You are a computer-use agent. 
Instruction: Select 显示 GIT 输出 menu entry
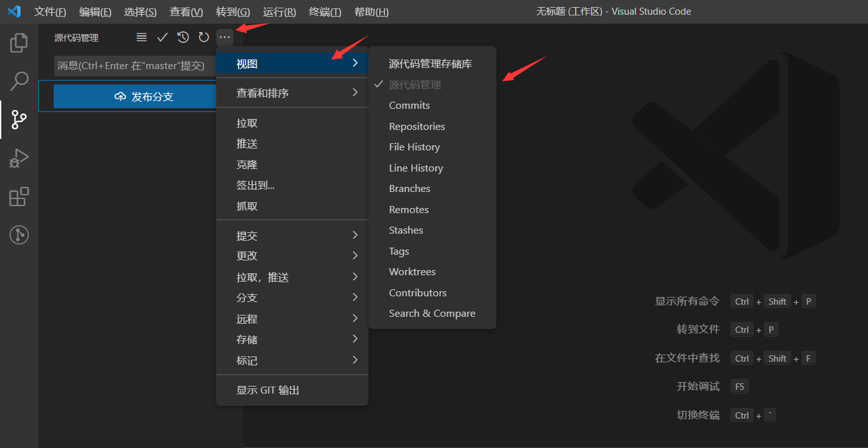(292, 390)
